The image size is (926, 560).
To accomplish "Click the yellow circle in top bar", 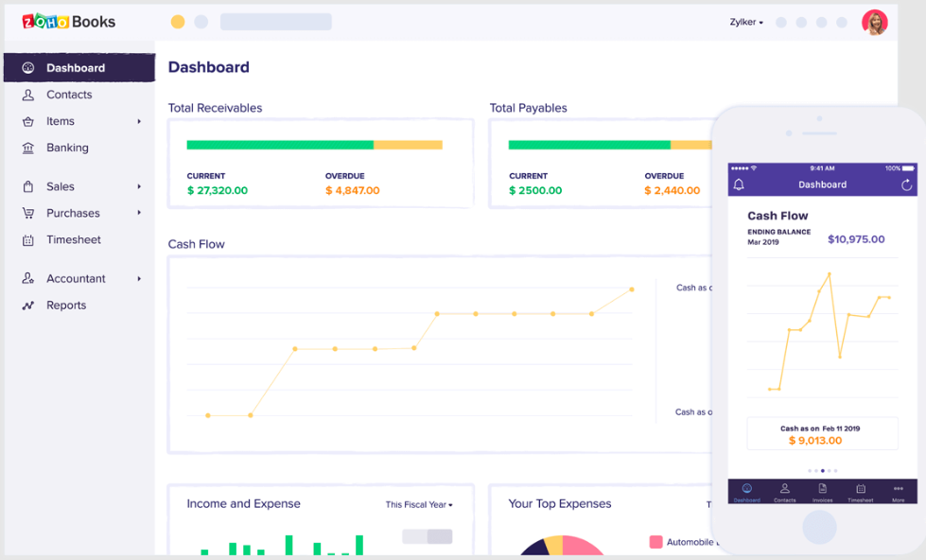I will [178, 22].
